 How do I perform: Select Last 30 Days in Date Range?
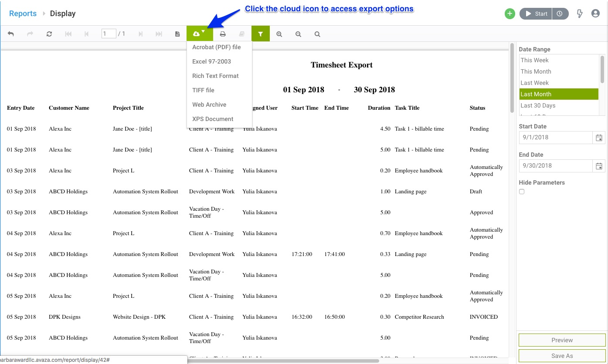point(538,105)
